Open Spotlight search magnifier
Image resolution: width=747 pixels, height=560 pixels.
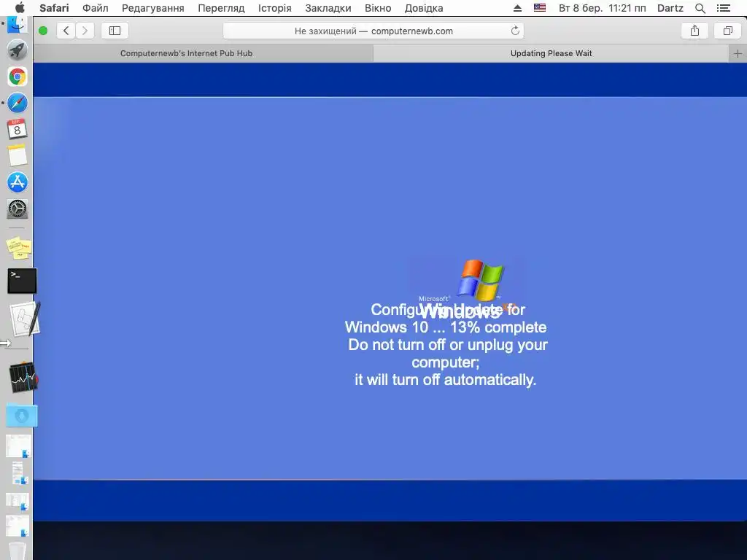coord(700,8)
